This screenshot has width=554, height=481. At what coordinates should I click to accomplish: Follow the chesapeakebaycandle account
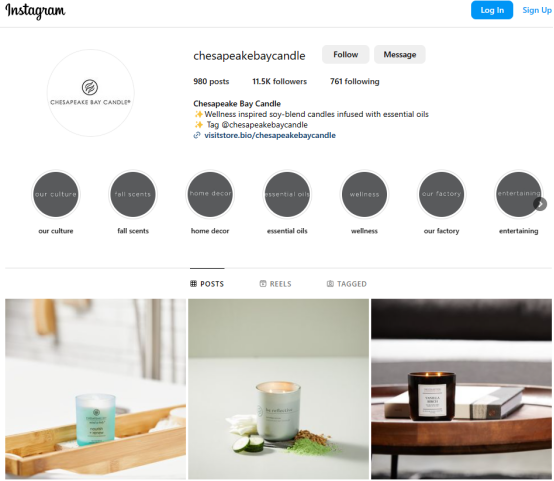[x=346, y=54]
